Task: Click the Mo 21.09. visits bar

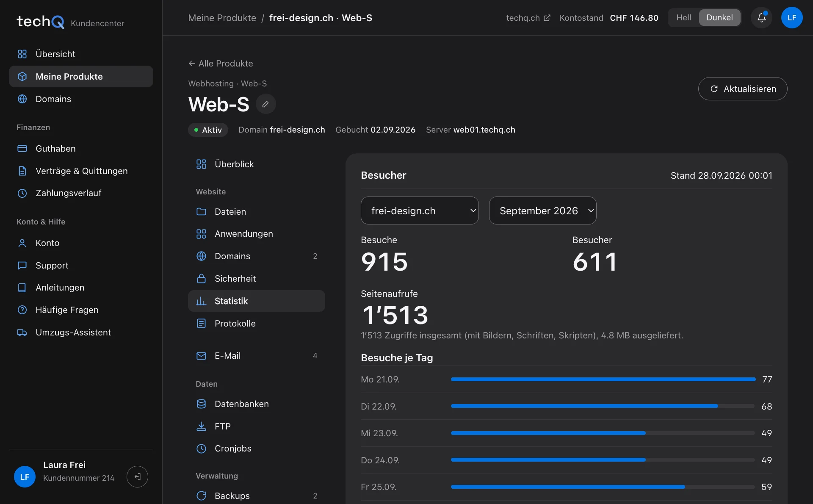Action: click(603, 379)
